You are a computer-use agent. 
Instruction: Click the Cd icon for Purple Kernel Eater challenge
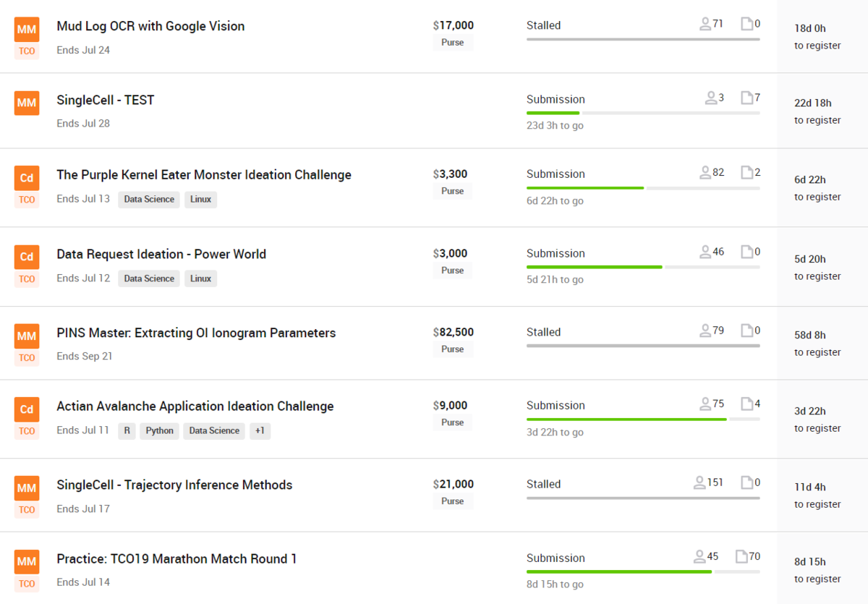(x=27, y=177)
